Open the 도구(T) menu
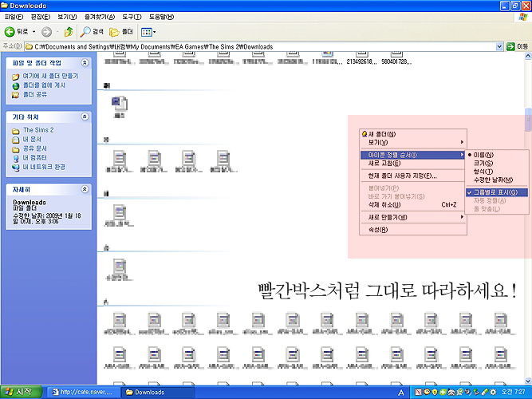 click(132, 17)
